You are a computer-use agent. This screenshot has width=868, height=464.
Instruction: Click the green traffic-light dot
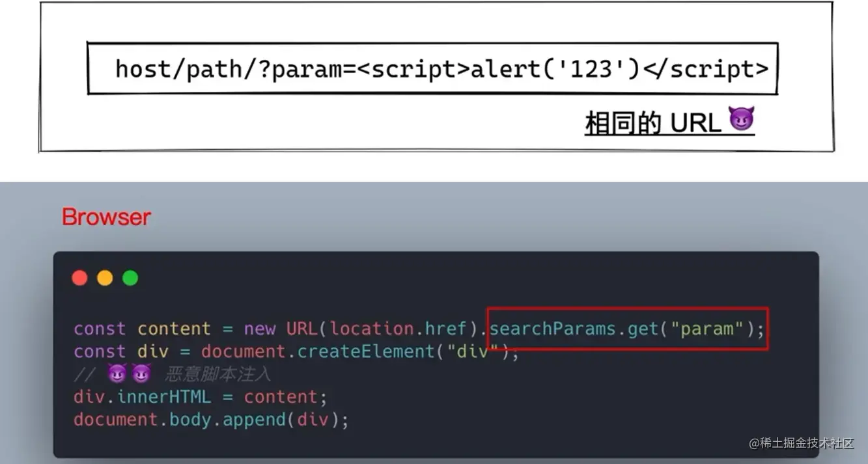click(130, 278)
